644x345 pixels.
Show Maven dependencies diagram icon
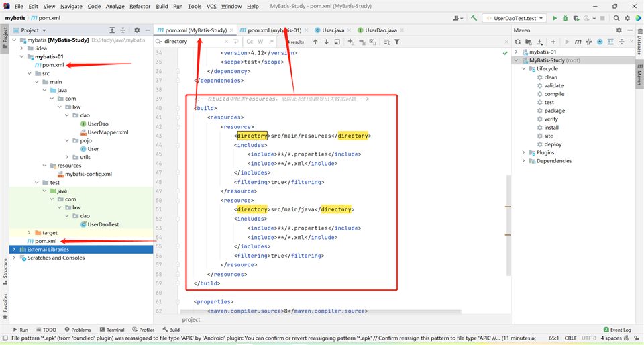[610, 42]
